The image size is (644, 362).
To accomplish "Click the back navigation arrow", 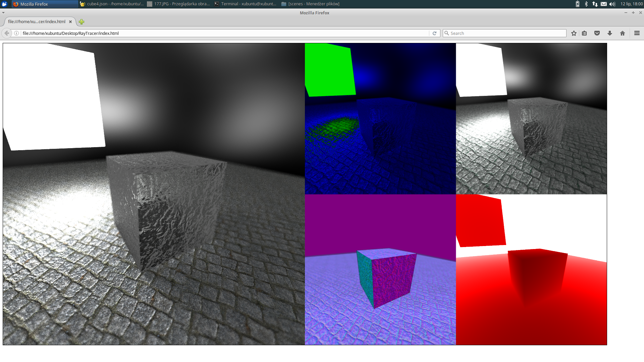I will click(x=7, y=33).
